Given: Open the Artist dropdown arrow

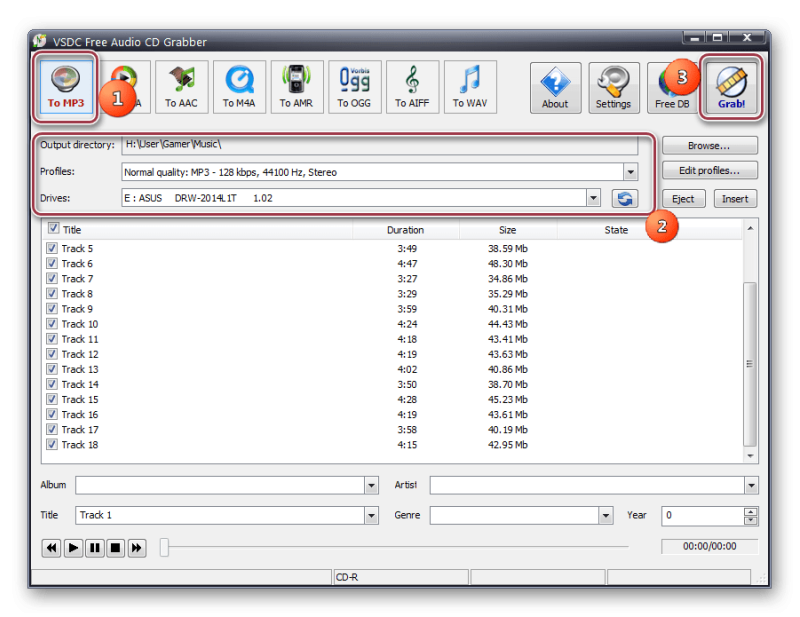Looking at the screenshot, I should pyautogui.click(x=751, y=485).
